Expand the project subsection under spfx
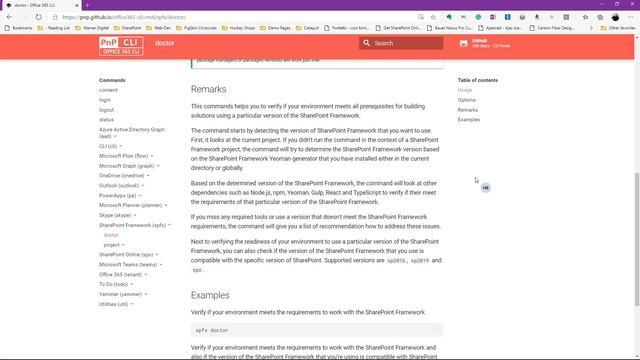This screenshot has width=640, height=360. point(114,245)
